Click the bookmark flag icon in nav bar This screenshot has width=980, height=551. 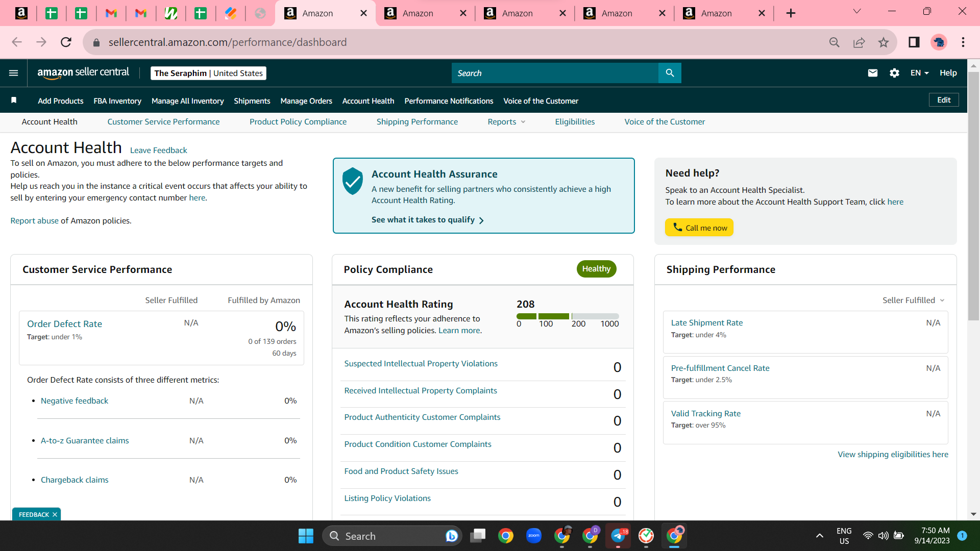click(14, 101)
